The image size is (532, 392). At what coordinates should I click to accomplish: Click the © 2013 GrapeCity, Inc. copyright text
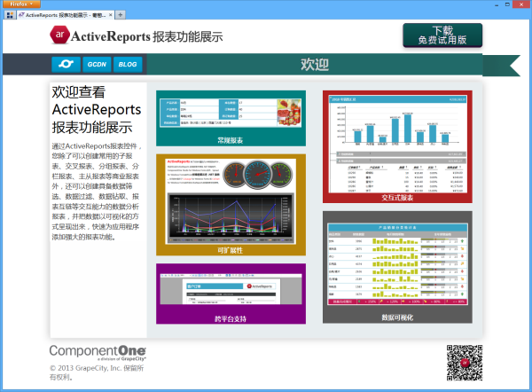97,372
